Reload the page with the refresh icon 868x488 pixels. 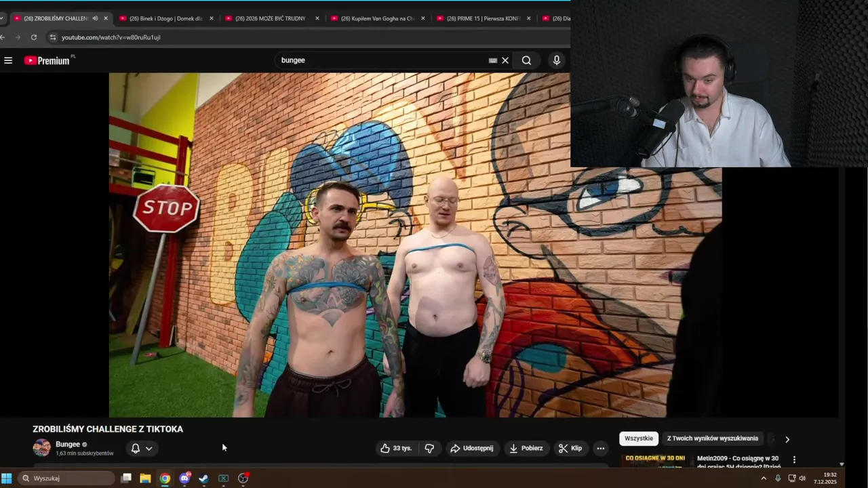click(x=34, y=37)
